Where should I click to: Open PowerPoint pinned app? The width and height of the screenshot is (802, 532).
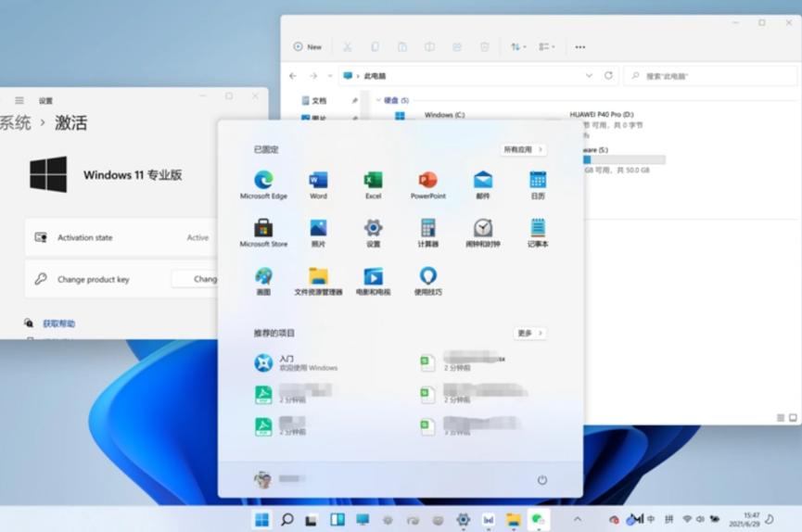[x=428, y=184]
